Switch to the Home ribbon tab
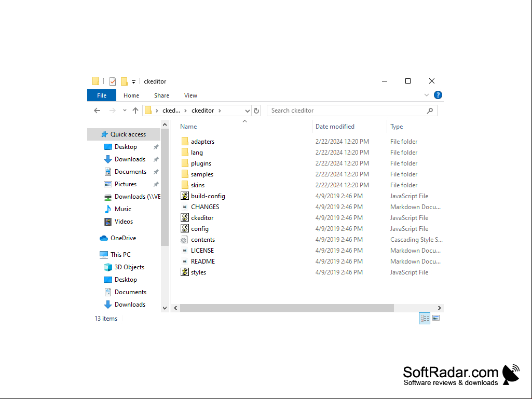Image resolution: width=532 pixels, height=399 pixels. pyautogui.click(x=131, y=95)
